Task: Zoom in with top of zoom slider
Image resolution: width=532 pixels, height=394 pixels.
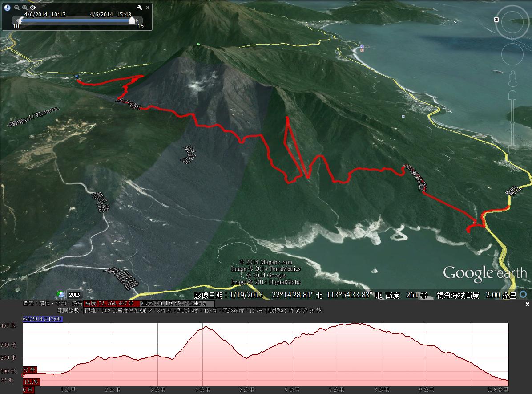Action: [512, 95]
